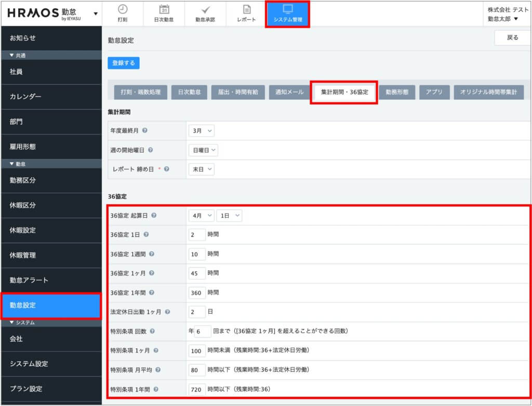Open the 週の開始曜日 dropdown

(203, 150)
